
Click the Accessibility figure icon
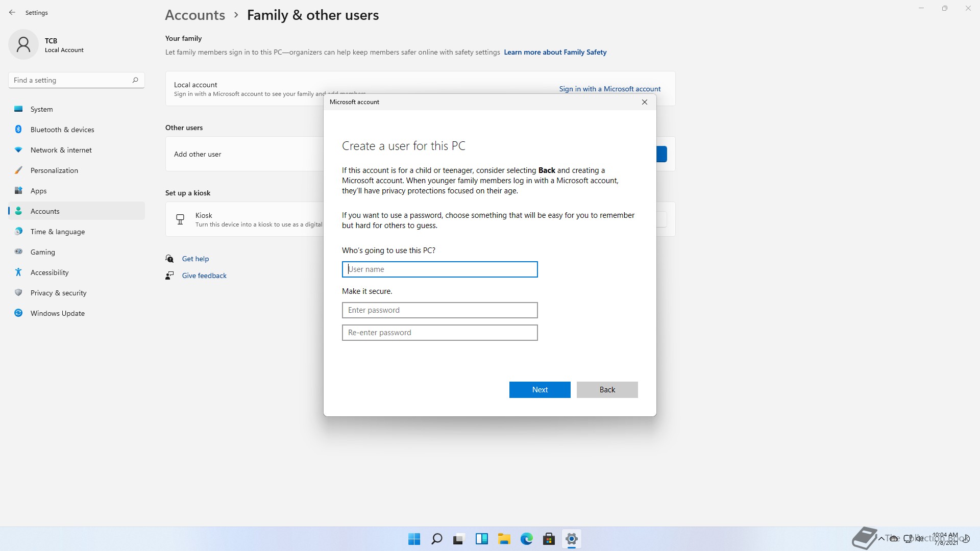[18, 272]
